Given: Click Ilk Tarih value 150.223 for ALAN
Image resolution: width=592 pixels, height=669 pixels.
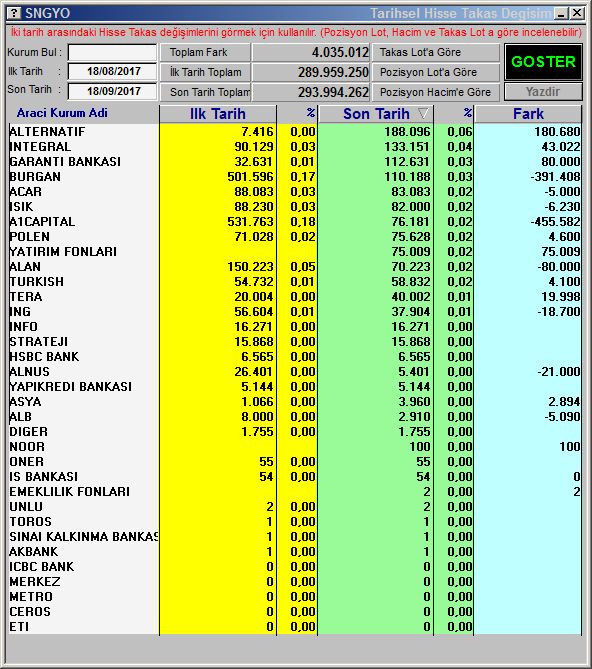Looking at the screenshot, I should [x=250, y=267].
